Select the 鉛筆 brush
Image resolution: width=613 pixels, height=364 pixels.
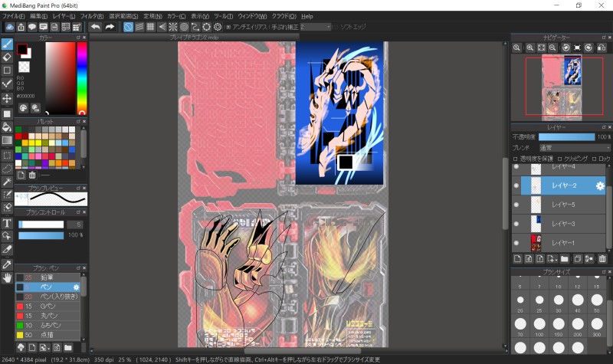(x=48, y=277)
